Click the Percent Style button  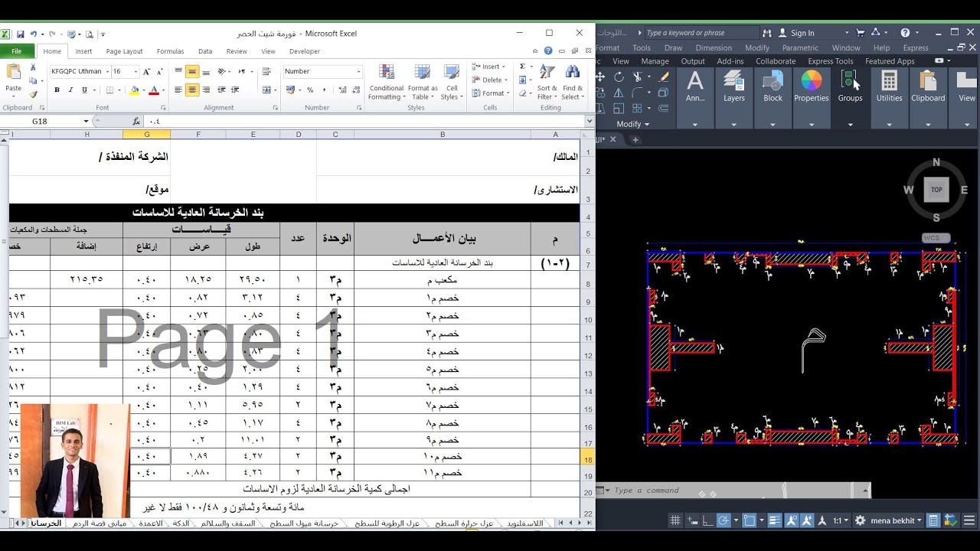(x=310, y=90)
